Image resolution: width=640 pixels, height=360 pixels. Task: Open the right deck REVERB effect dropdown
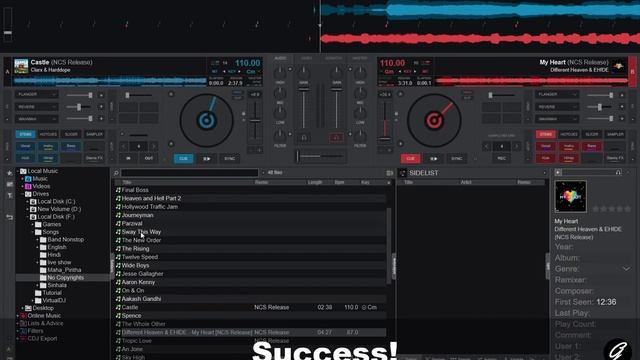click(556, 107)
